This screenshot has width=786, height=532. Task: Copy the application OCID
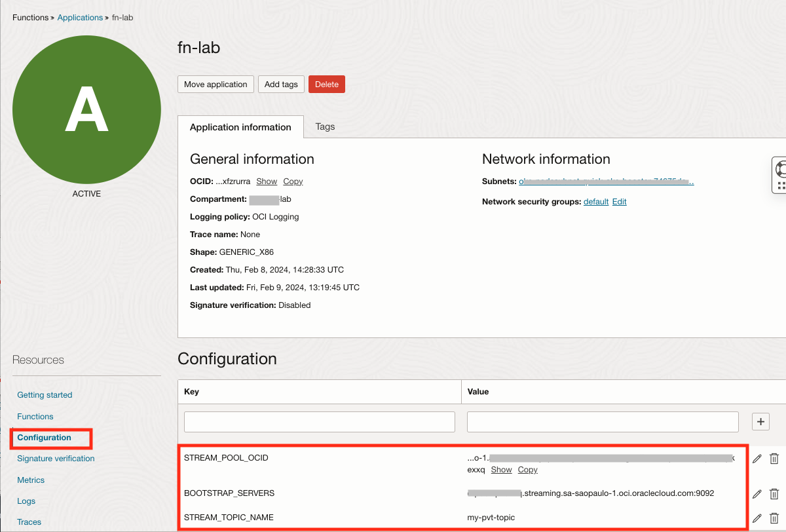(x=293, y=181)
